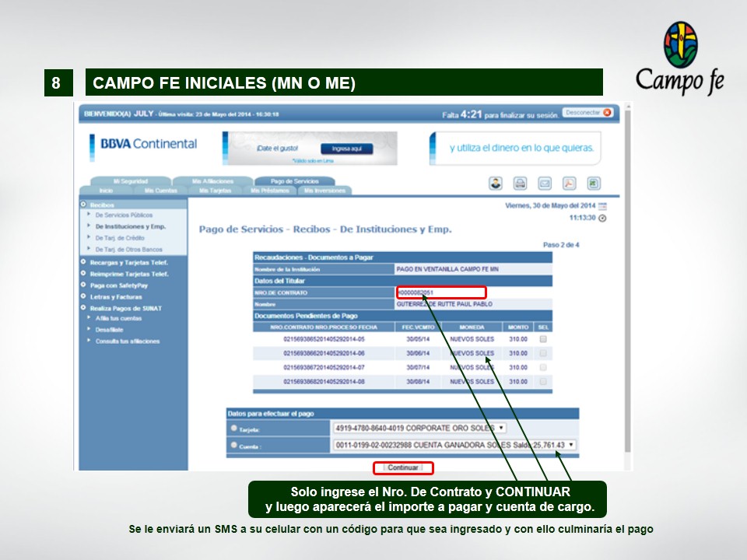
Task: Click the Continuar button
Action: tap(403, 467)
